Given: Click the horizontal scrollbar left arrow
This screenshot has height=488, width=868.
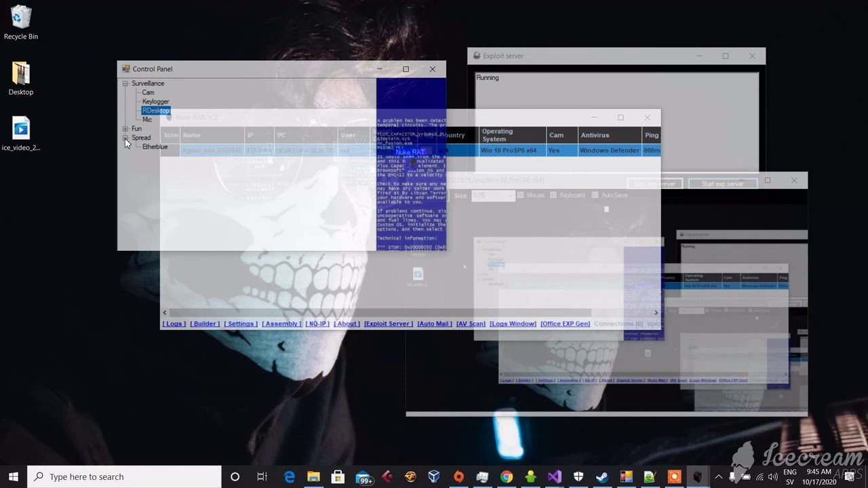Looking at the screenshot, I should 165,312.
